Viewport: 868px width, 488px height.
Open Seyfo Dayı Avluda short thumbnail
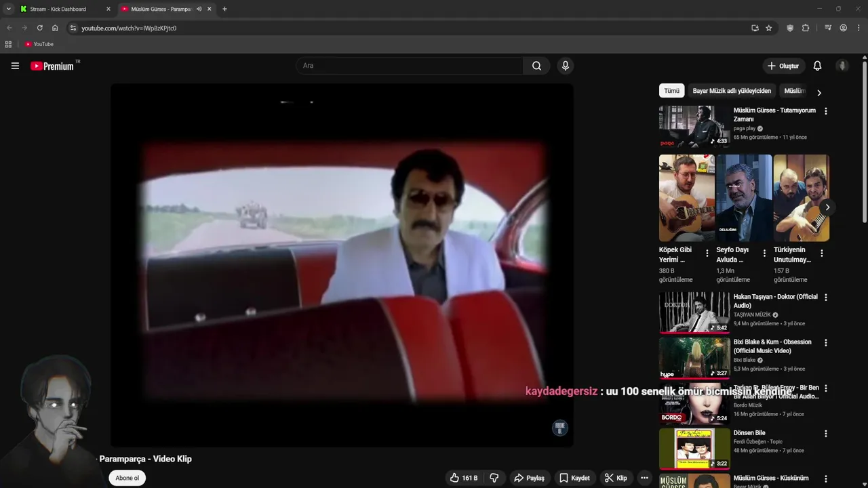[744, 198]
